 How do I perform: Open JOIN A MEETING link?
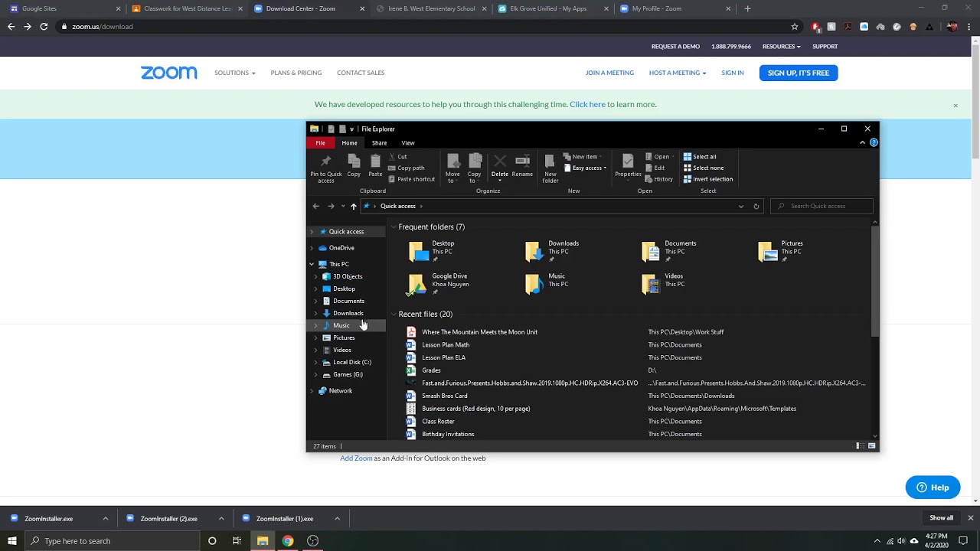point(609,73)
